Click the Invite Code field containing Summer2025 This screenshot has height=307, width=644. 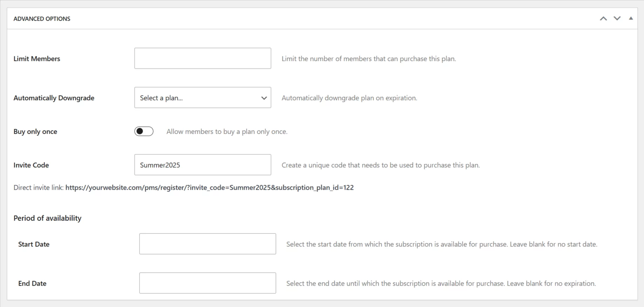pyautogui.click(x=203, y=165)
